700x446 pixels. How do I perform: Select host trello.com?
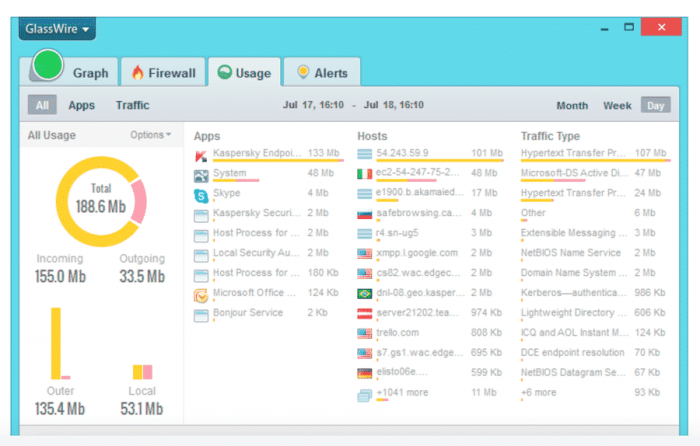point(430,333)
